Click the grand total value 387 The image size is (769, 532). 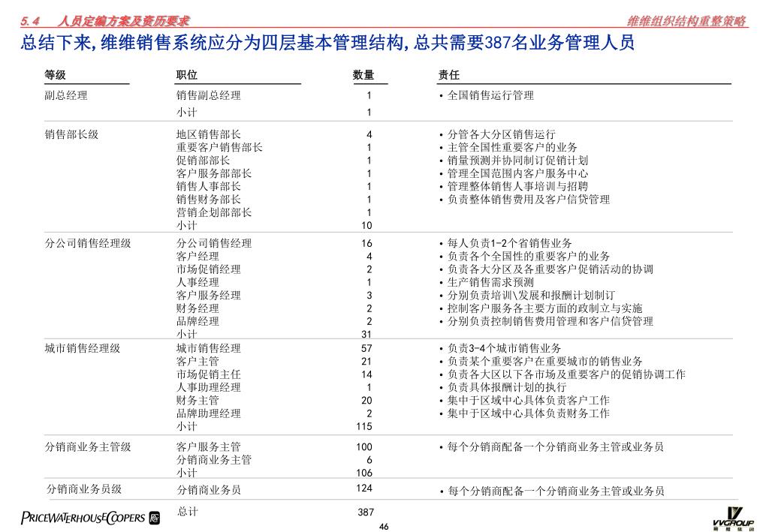[366, 512]
